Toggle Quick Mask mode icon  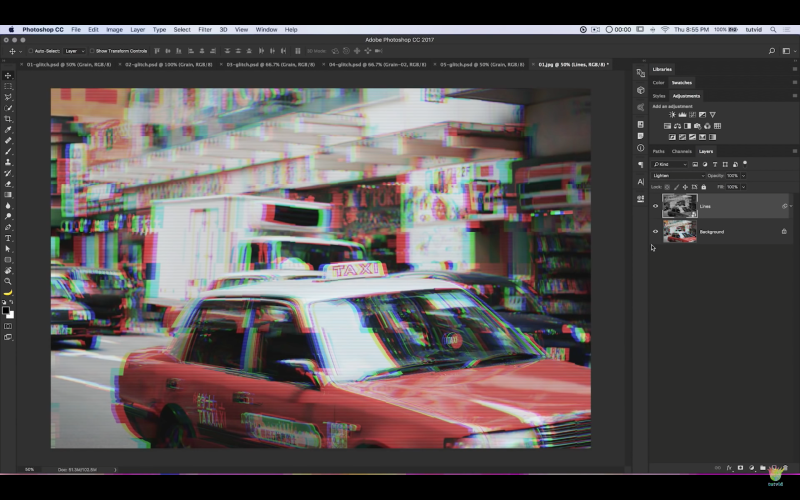(x=8, y=327)
